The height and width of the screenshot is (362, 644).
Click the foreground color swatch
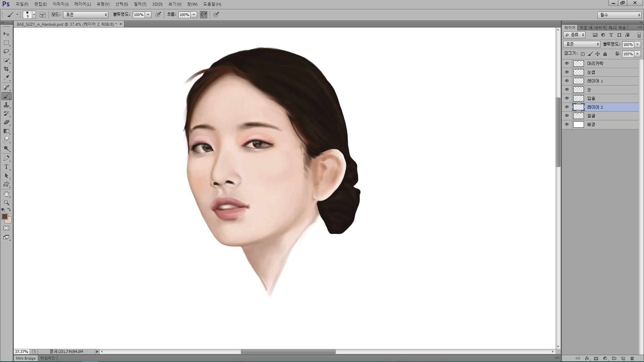4,217
